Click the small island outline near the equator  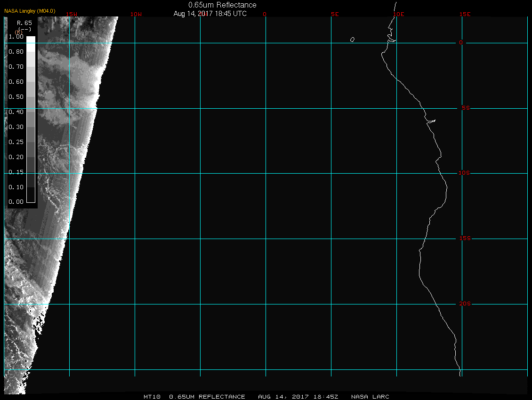(352, 40)
